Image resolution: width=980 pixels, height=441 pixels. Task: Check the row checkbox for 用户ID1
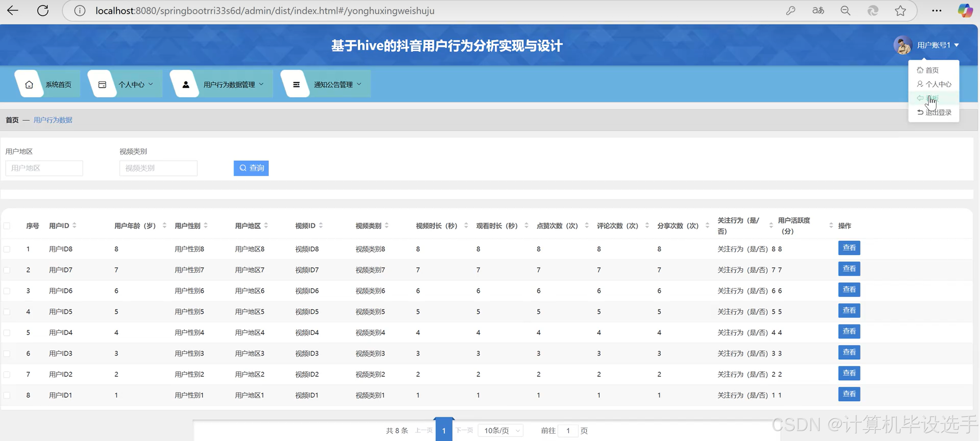pos(7,396)
